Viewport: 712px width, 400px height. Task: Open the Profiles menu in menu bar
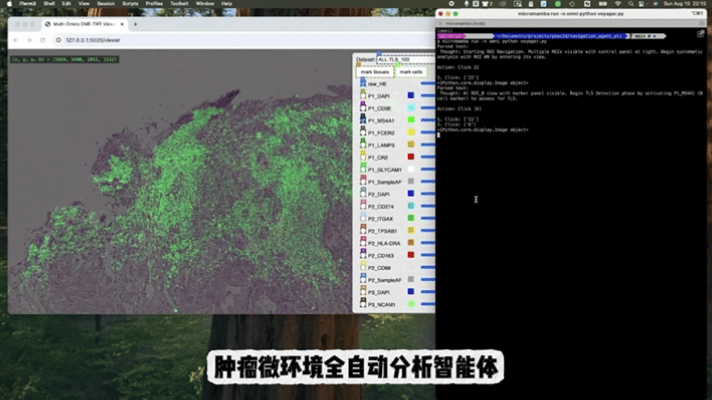pos(154,4)
